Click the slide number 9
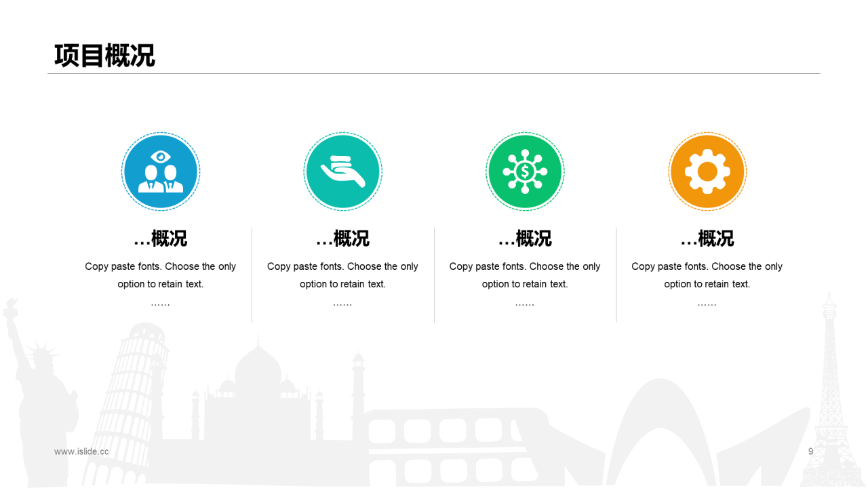 (810, 451)
